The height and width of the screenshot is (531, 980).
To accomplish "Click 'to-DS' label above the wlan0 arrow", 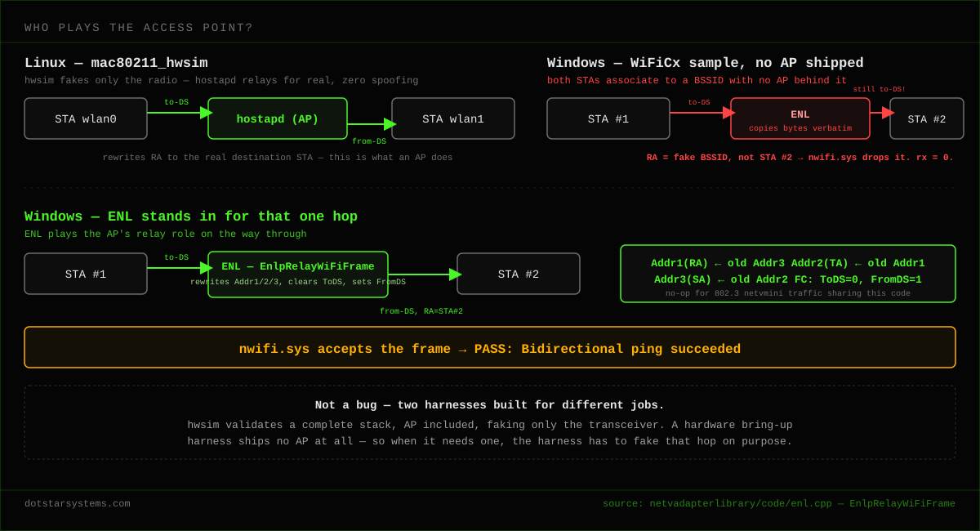I will click(x=176, y=103).
